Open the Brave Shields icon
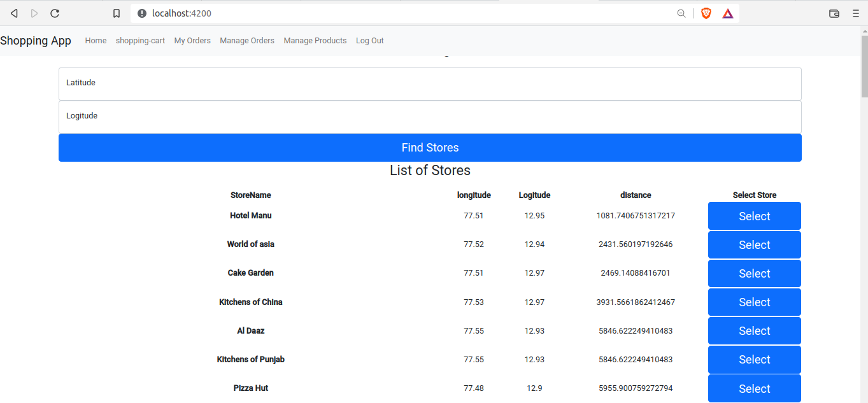The height and width of the screenshot is (403, 868). pos(706,13)
